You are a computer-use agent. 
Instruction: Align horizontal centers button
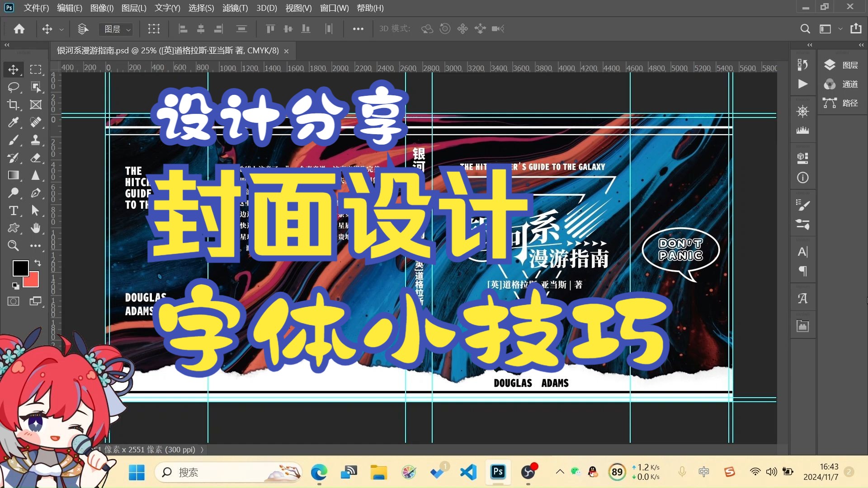[201, 29]
